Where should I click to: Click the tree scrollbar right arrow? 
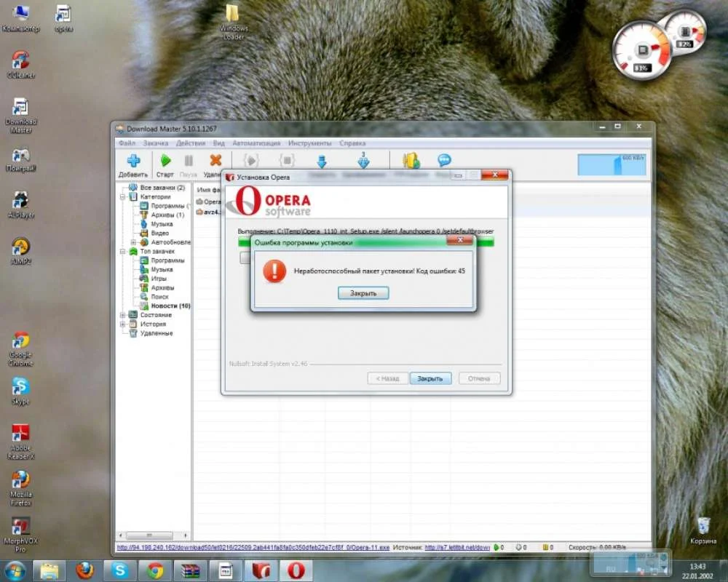pos(185,535)
